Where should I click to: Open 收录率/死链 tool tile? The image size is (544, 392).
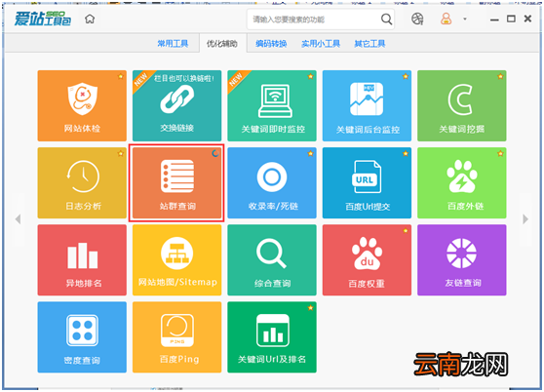click(x=272, y=182)
